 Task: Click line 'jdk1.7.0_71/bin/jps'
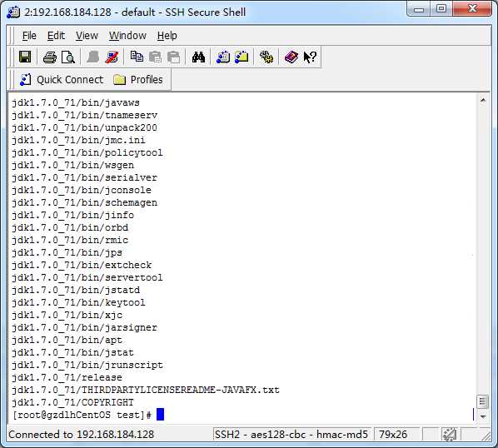[67, 252]
